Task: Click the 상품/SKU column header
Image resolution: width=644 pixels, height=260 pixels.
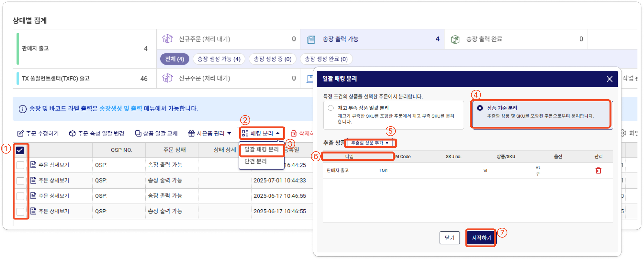Action: (x=506, y=157)
